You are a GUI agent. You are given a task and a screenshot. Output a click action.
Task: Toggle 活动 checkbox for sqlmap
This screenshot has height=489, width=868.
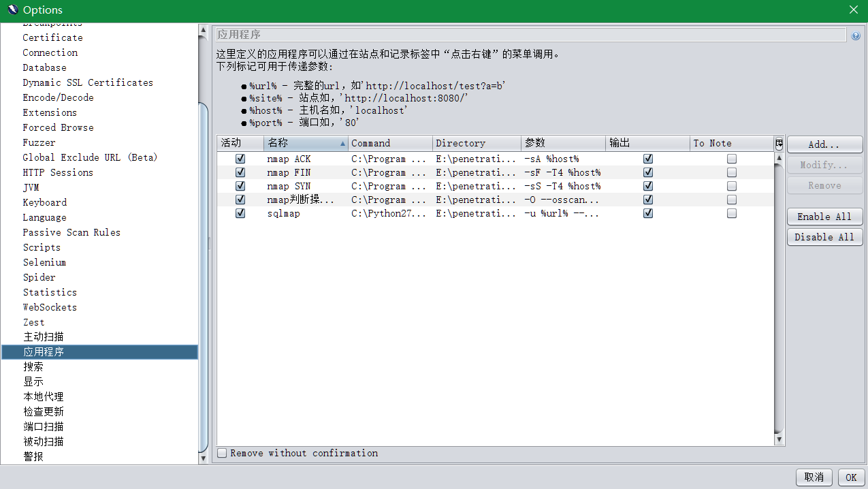coord(240,213)
